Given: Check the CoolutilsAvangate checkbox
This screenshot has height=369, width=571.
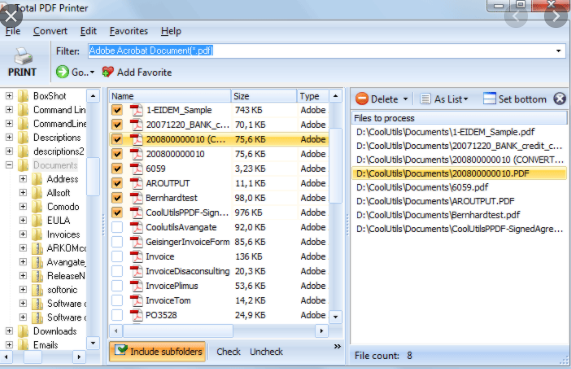Looking at the screenshot, I should tap(117, 227).
